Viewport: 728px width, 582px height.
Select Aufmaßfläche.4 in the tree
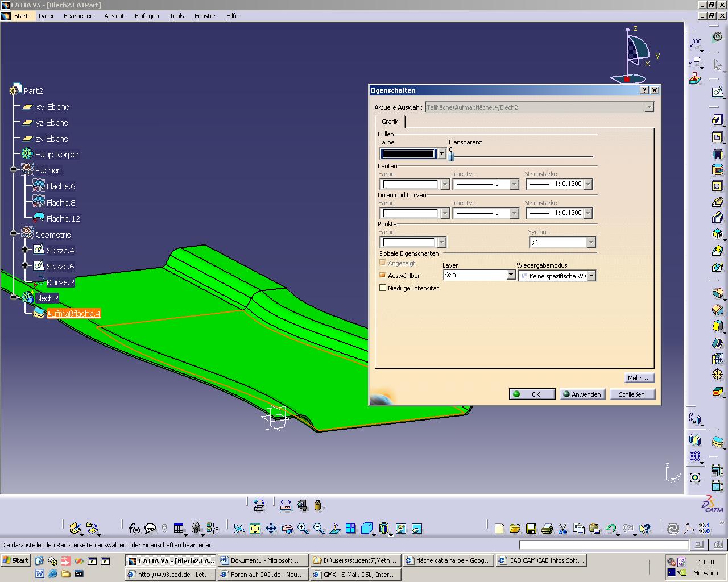(73, 314)
